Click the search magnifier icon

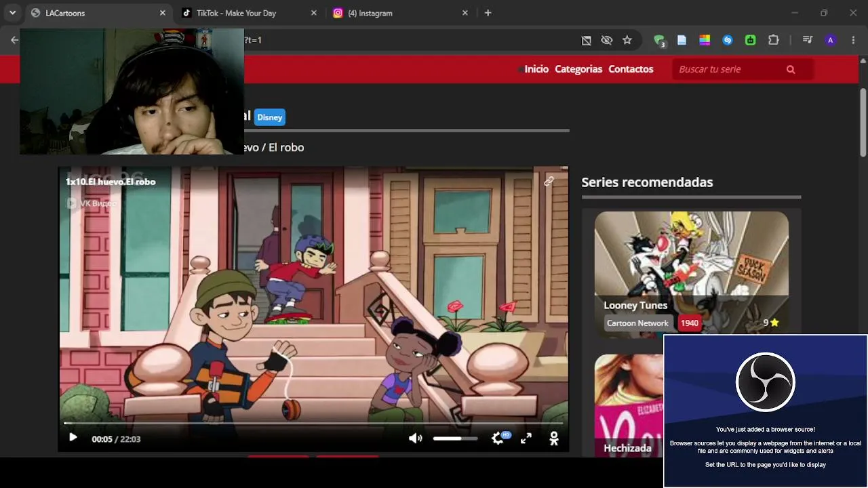pyautogui.click(x=791, y=69)
